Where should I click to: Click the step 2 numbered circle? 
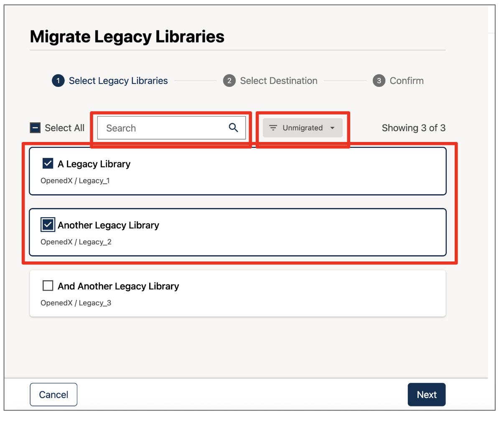click(x=229, y=81)
